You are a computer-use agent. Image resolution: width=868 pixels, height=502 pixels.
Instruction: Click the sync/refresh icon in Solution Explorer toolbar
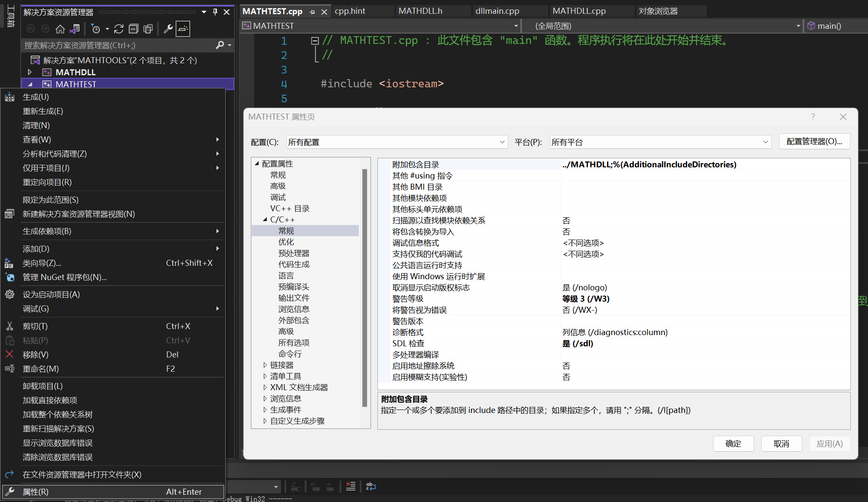click(119, 29)
